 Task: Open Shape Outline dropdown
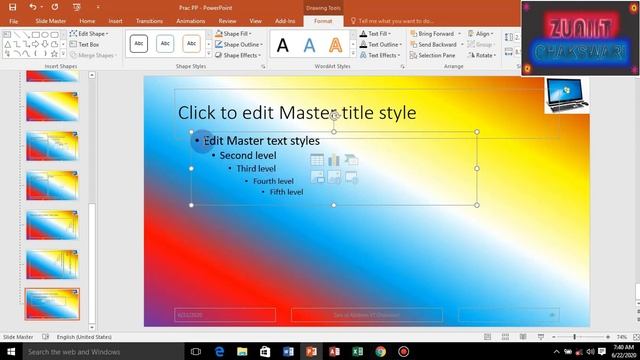239,44
